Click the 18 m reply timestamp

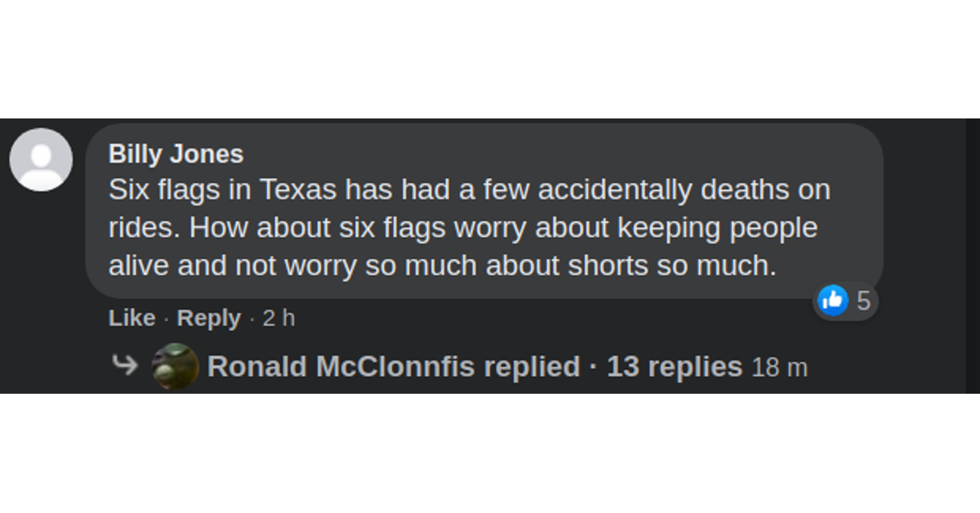(x=779, y=368)
